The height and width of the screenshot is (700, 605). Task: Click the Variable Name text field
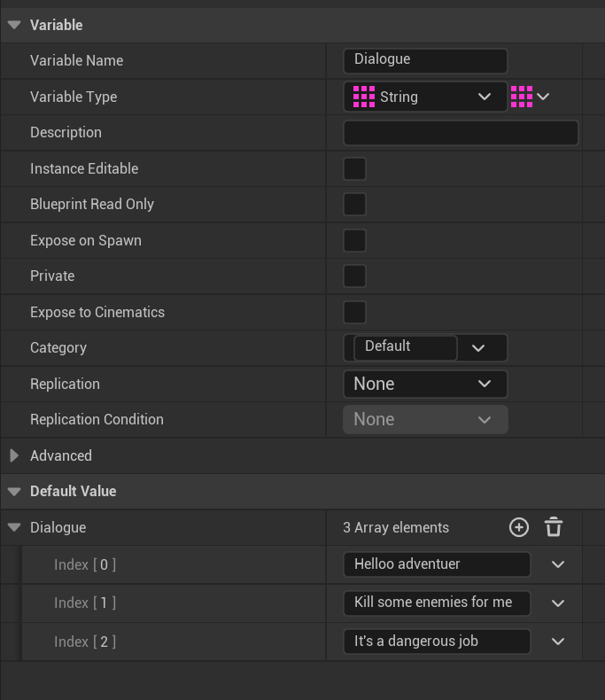(425, 60)
